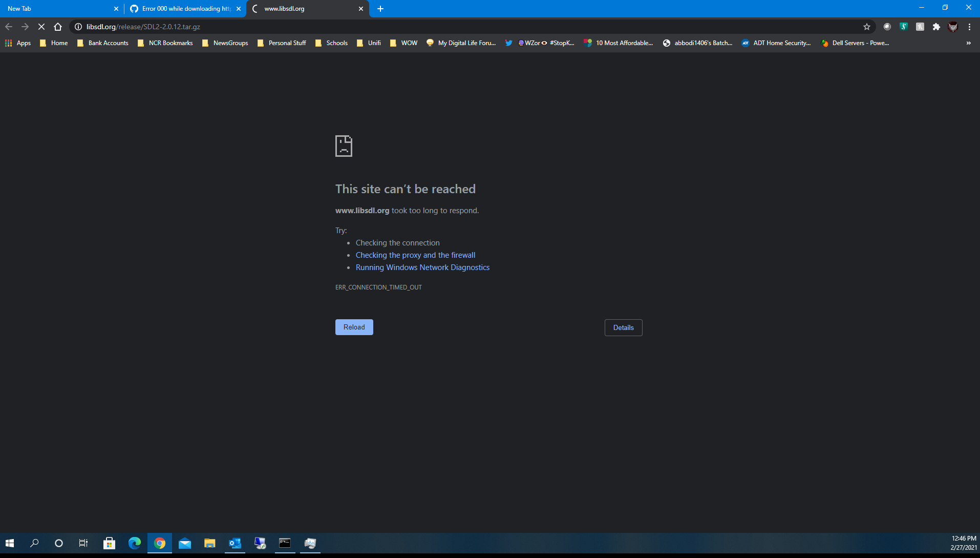This screenshot has width=980, height=558.
Task: Open the Apps grid in bookmarks bar
Action: pos(18,43)
